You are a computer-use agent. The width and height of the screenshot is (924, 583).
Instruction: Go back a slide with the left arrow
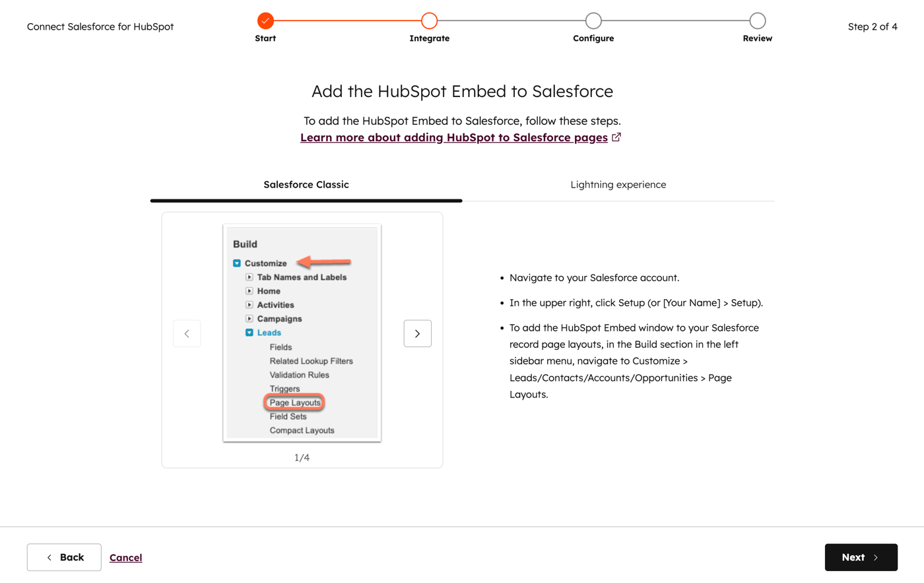coord(187,333)
